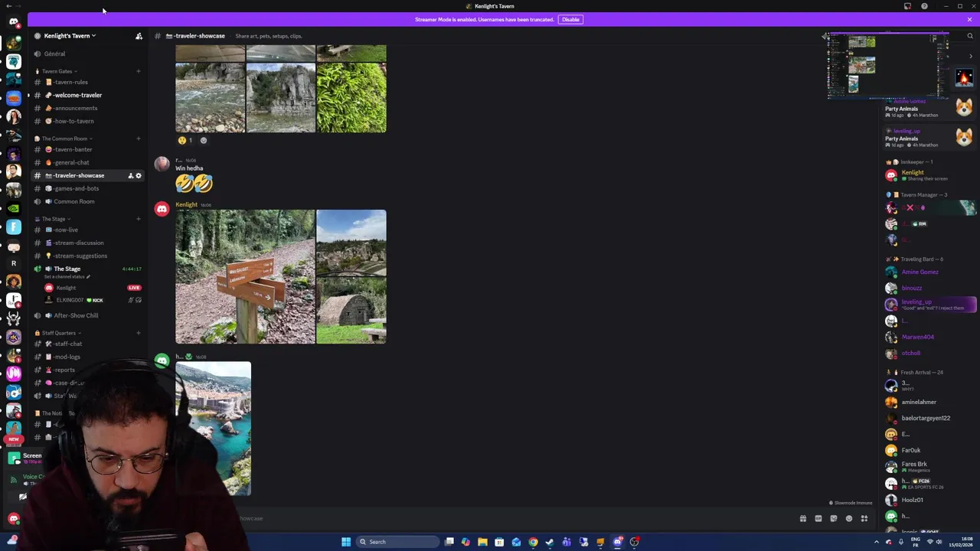Viewport: 980px width, 551px height.
Task: Open the stream preview popout thumbnail
Action: point(888,67)
